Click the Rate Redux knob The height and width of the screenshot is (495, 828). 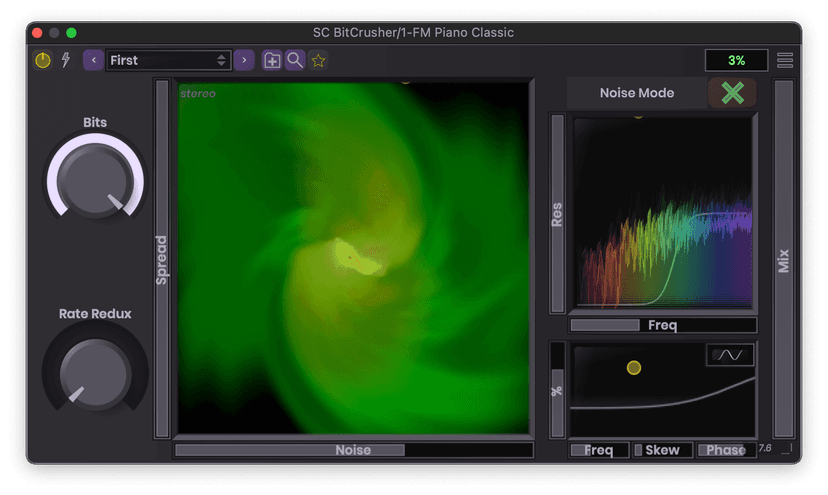coord(95,372)
